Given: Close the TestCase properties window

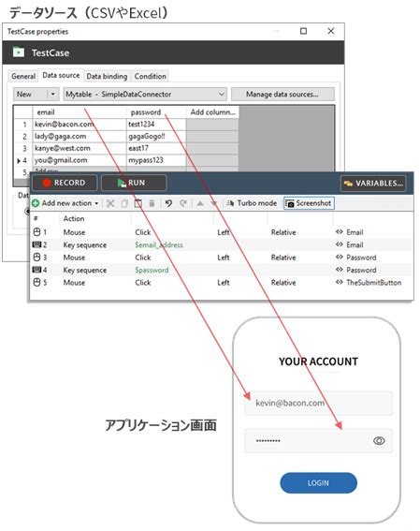Looking at the screenshot, I should pos(331,31).
